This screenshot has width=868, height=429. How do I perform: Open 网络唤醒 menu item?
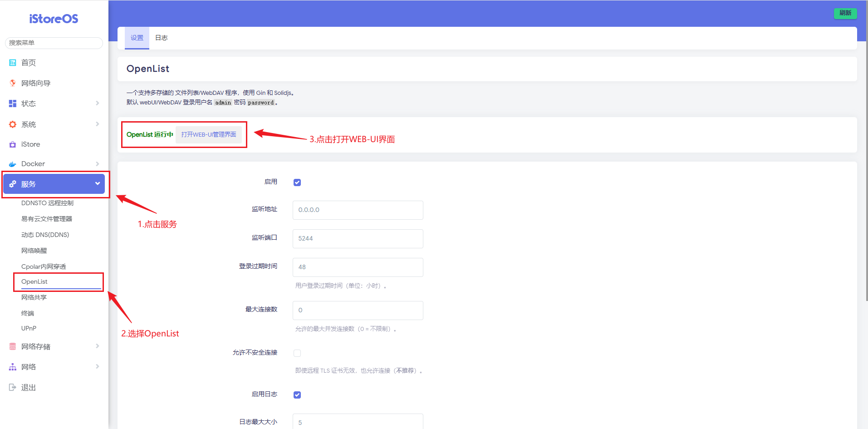pyautogui.click(x=34, y=251)
